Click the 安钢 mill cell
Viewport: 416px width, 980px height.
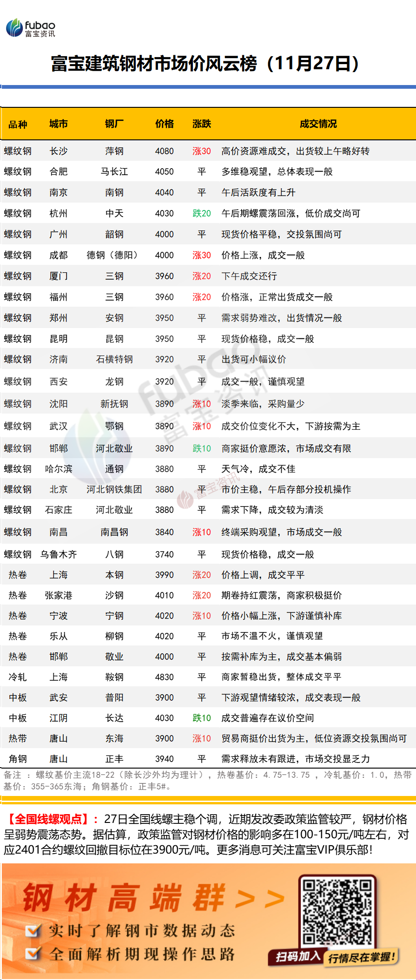click(114, 318)
